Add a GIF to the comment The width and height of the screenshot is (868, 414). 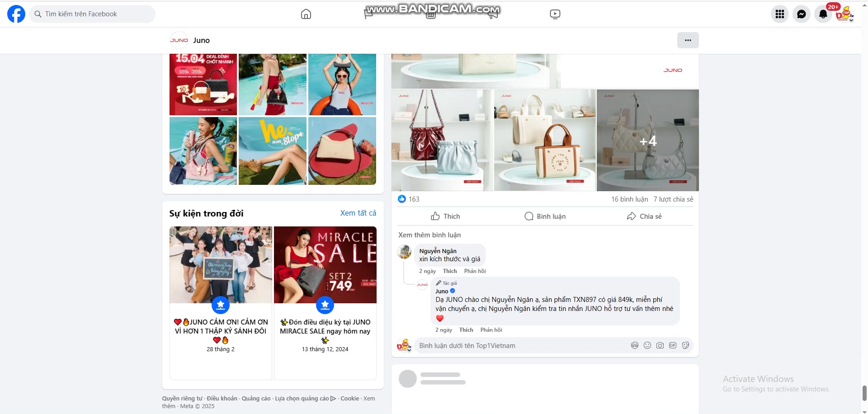(x=673, y=345)
